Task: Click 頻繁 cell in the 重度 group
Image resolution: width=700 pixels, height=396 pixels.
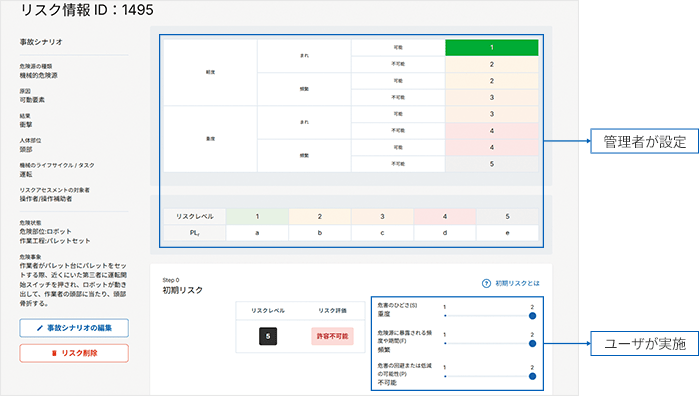Action: (304, 155)
